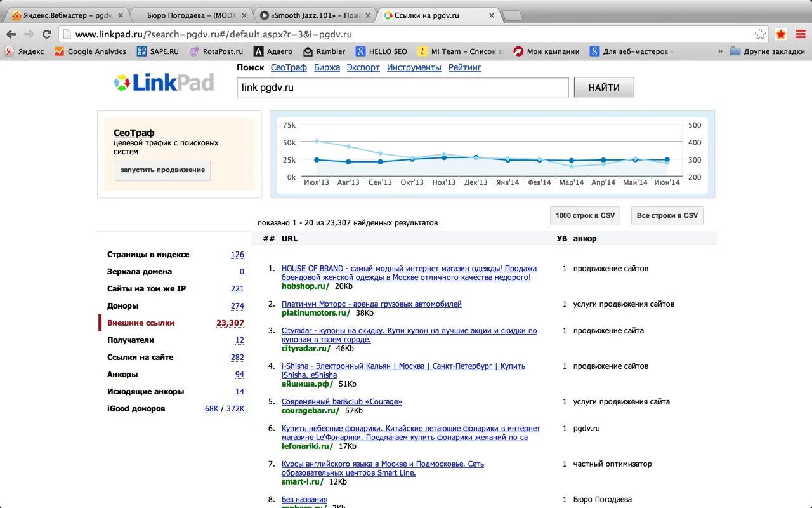
Task: Click the НАЙТИ search button
Action: [604, 88]
